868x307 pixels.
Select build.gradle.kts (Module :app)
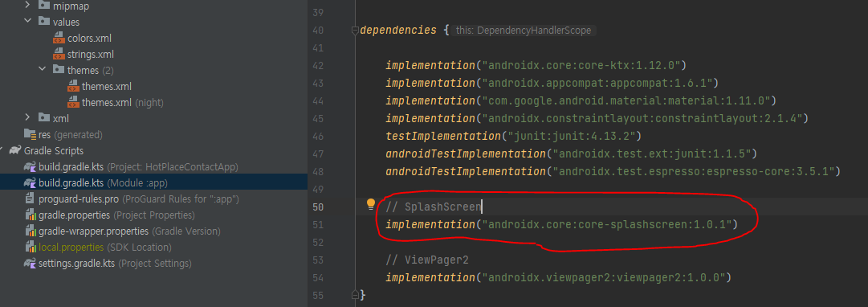[103, 182]
